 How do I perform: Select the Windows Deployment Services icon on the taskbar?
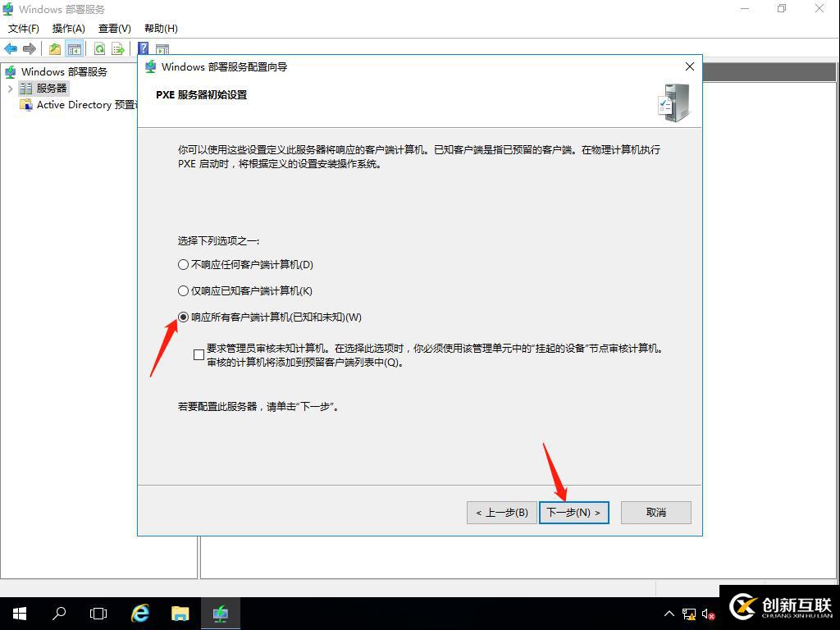coord(219,613)
